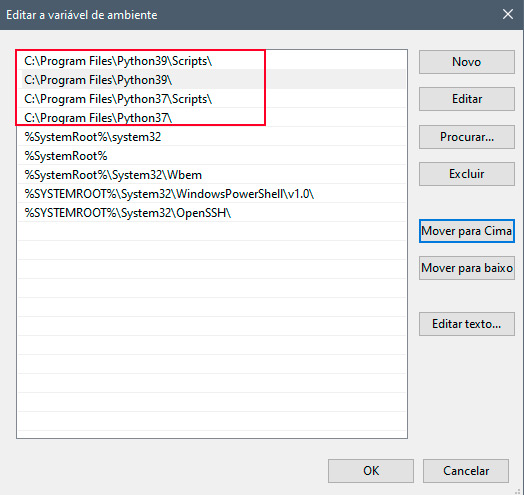The image size is (524, 495).
Task: Select %SystemRoot%\System32\Wbem entry
Action: click(x=212, y=175)
